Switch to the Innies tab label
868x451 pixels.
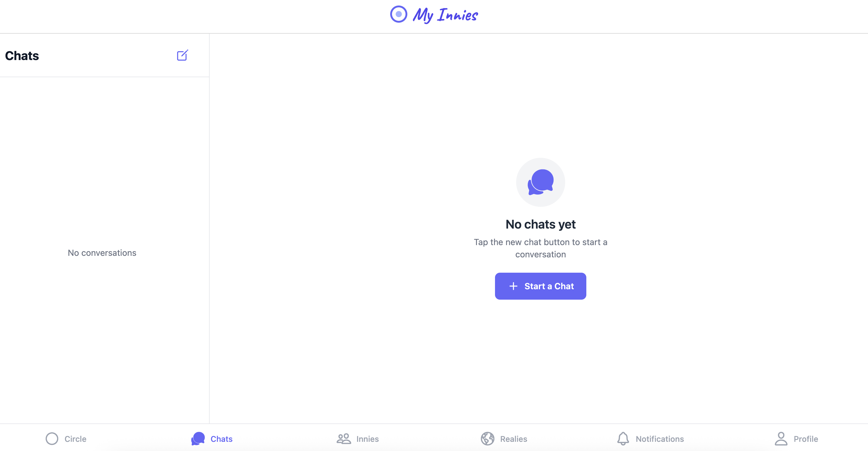click(x=367, y=439)
